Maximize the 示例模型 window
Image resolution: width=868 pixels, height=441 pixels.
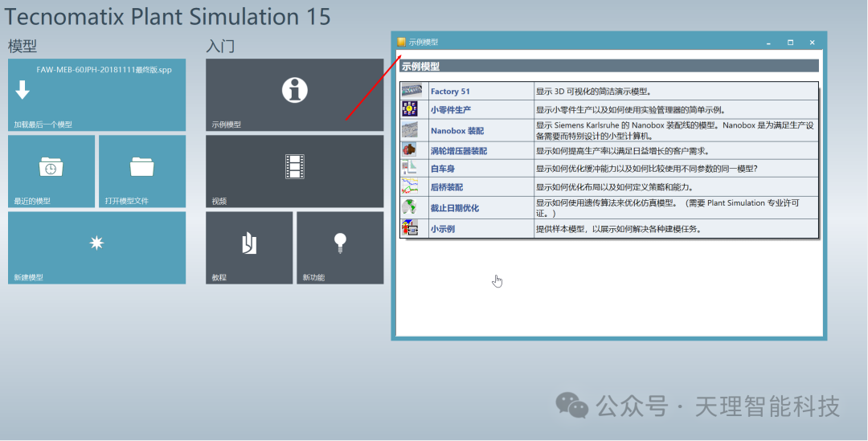click(791, 43)
